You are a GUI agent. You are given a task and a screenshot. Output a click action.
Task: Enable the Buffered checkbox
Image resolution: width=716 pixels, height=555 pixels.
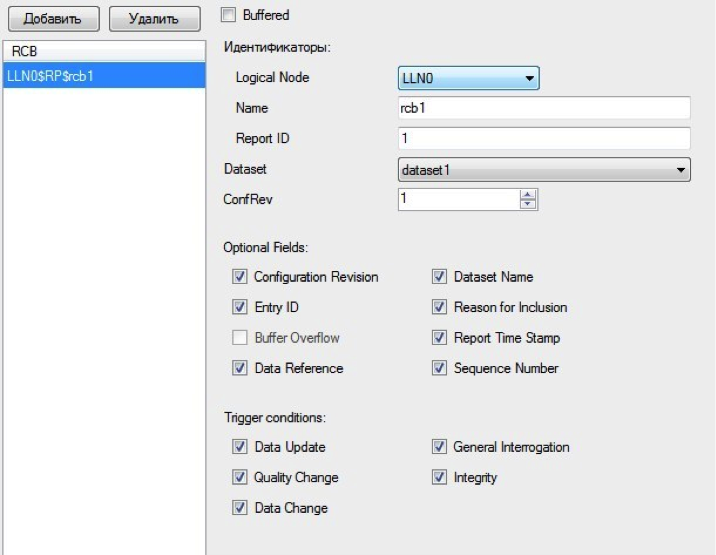[228, 15]
